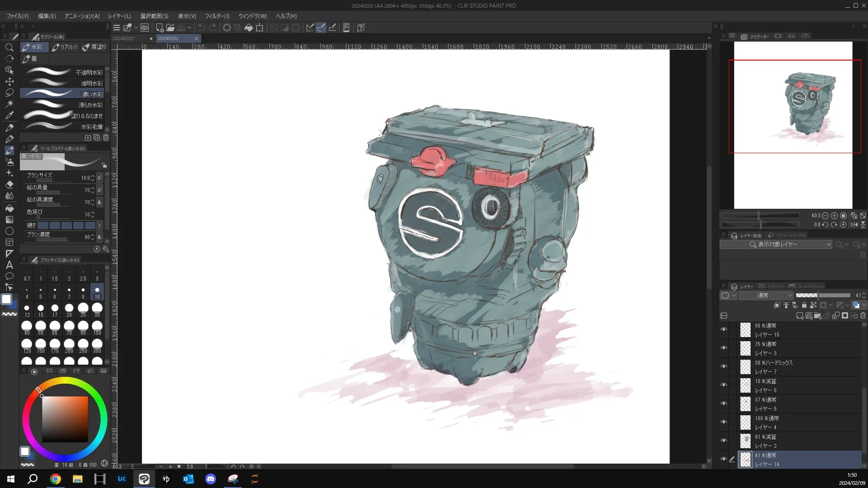868x488 pixels.
Task: Click Navigator zoom slider
Action: pos(760,216)
